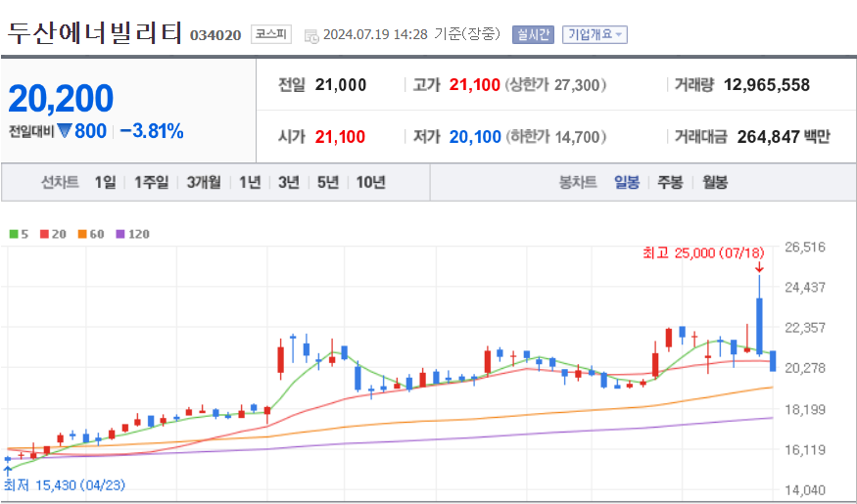Click the current price 20,200
The height and width of the screenshot is (504, 857).
[61, 98]
